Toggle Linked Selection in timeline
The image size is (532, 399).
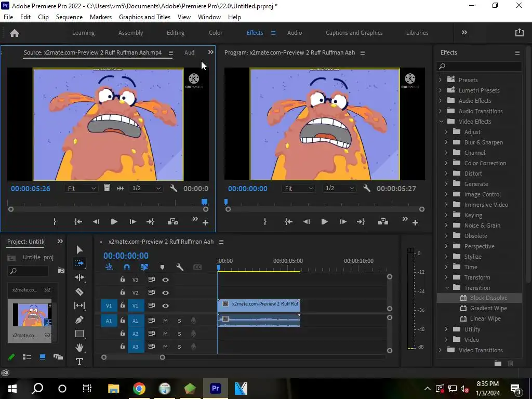point(144,268)
